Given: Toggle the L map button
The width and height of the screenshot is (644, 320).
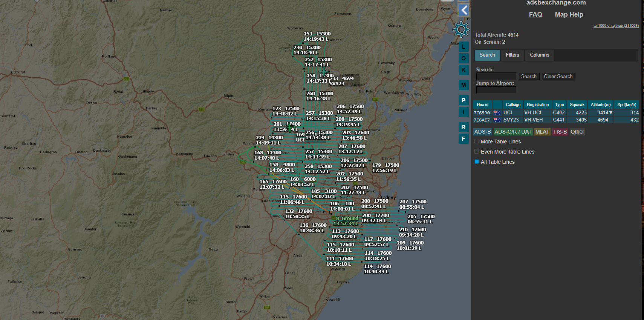Looking at the screenshot, I should [463, 47].
